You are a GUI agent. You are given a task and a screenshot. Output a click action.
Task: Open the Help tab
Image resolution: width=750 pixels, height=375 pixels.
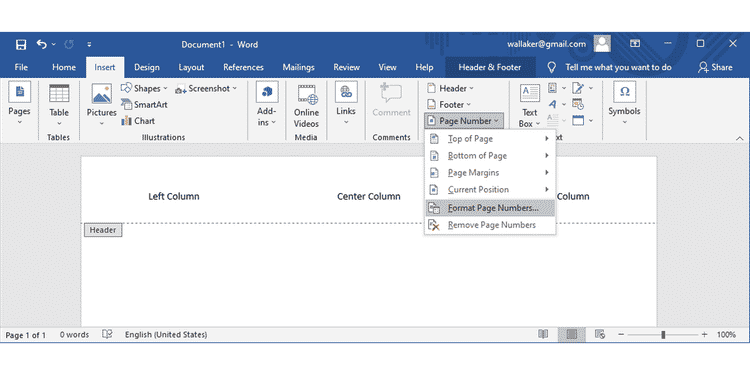424,67
